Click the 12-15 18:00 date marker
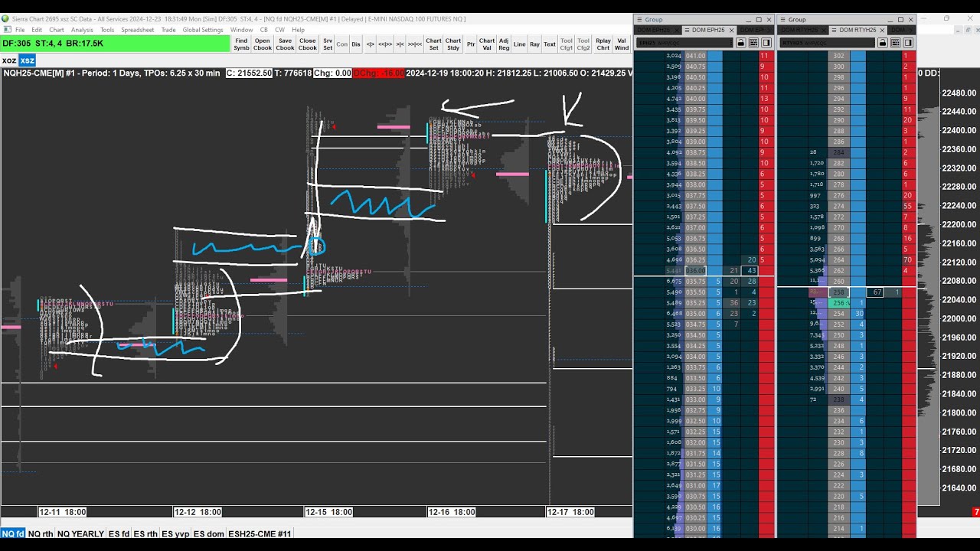Viewport: 980px width, 551px height. coord(328,512)
